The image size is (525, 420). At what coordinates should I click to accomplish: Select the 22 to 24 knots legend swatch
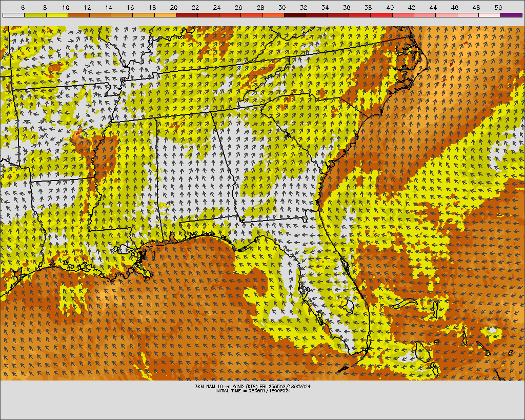(x=208, y=15)
